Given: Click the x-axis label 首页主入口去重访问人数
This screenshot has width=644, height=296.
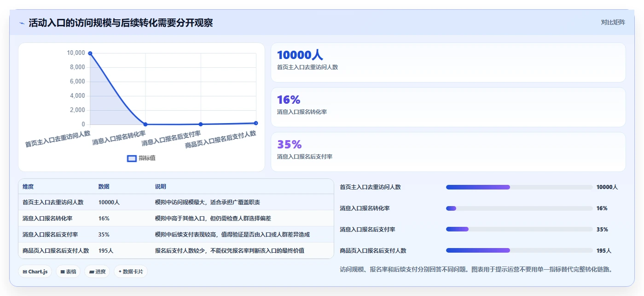Looking at the screenshot, I should click(x=58, y=139).
